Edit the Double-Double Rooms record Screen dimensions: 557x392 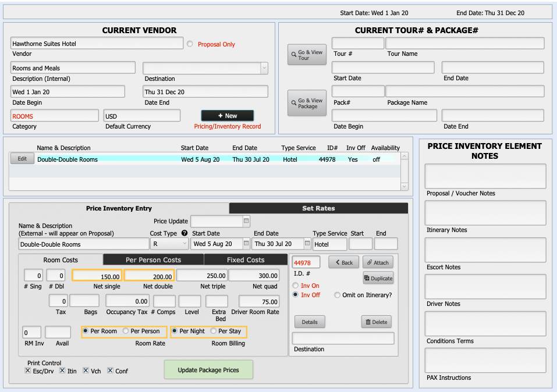click(22, 158)
